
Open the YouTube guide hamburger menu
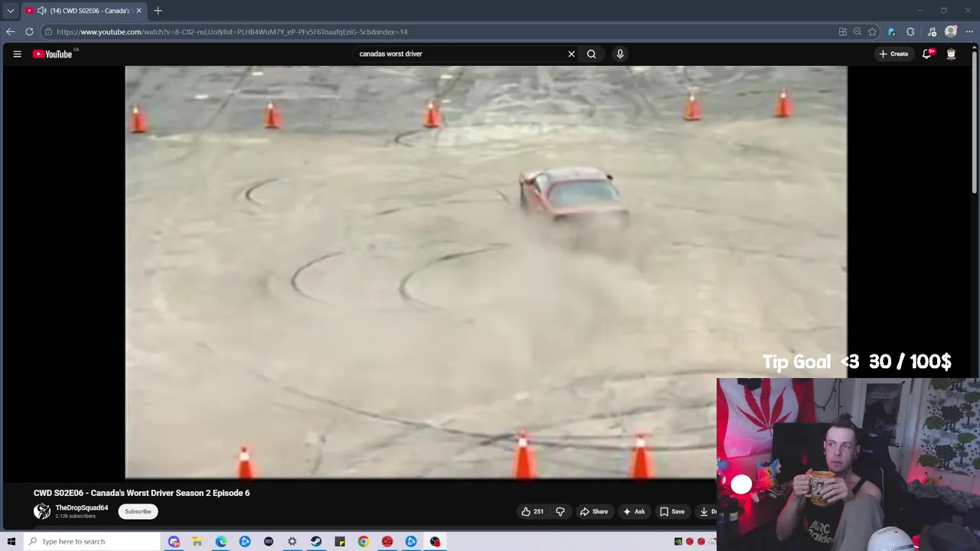(x=17, y=54)
